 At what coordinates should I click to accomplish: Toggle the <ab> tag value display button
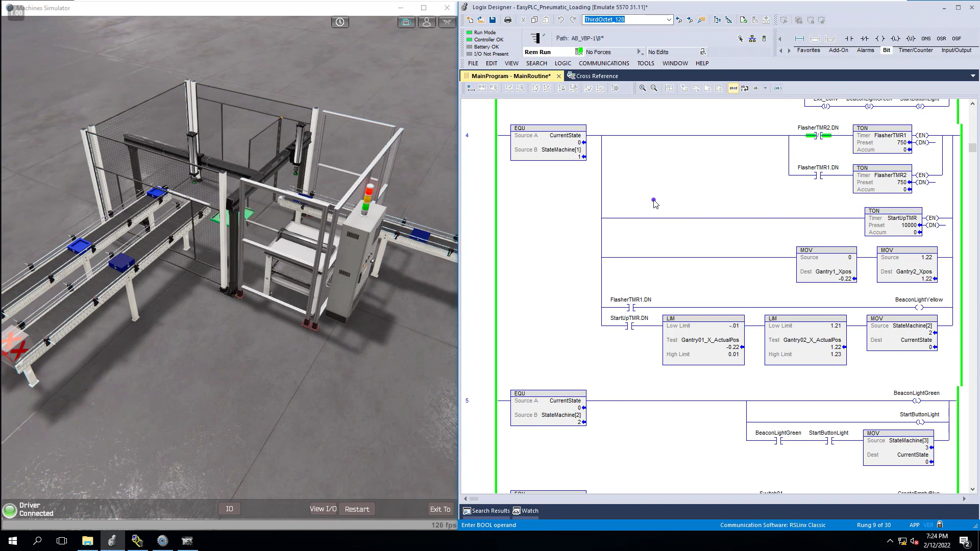[778, 88]
